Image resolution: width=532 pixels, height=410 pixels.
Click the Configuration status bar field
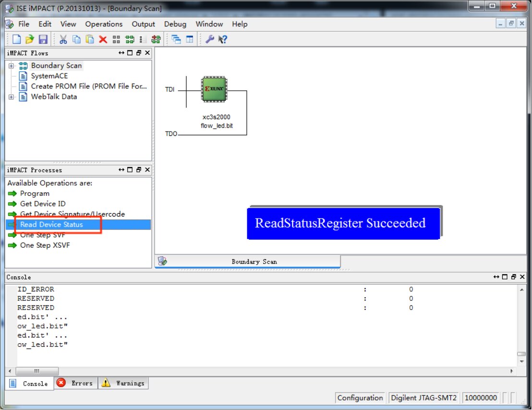[x=360, y=398]
